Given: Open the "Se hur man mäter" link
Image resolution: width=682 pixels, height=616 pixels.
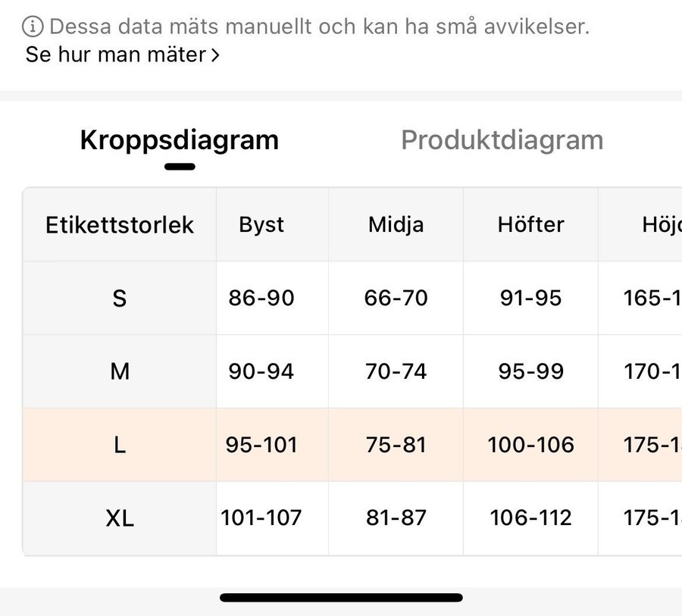Looking at the screenshot, I should (x=116, y=55).
